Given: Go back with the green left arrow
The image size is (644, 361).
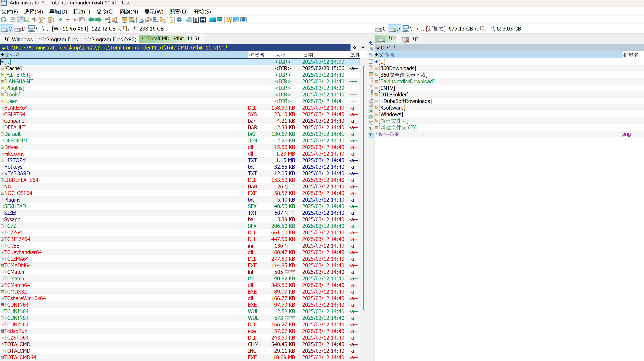Looking at the screenshot, I should tap(92, 20).
